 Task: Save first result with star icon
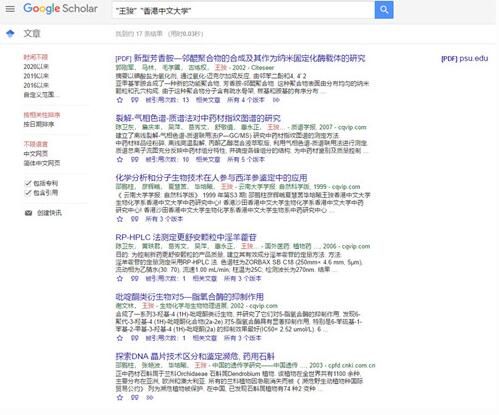120,100
